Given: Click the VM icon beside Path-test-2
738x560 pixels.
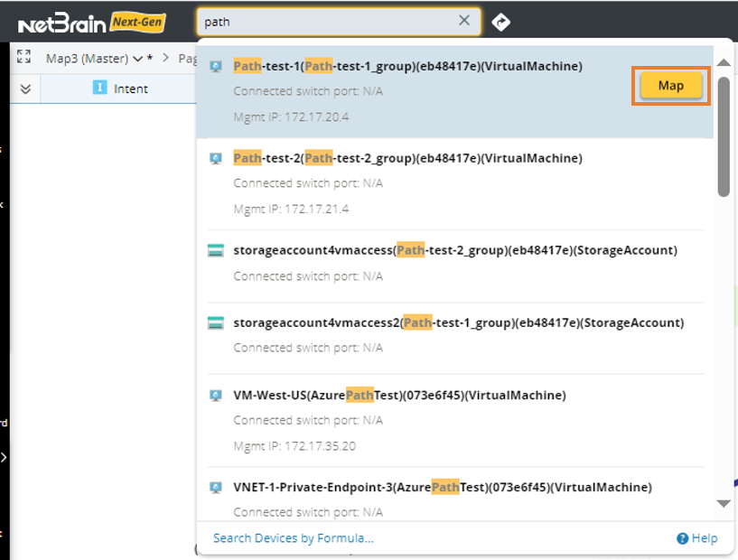Looking at the screenshot, I should [216, 159].
